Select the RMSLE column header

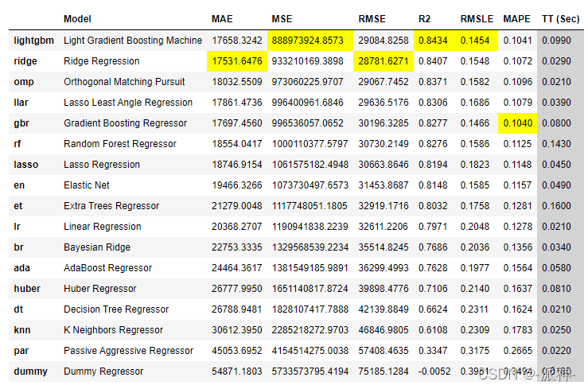tap(477, 18)
